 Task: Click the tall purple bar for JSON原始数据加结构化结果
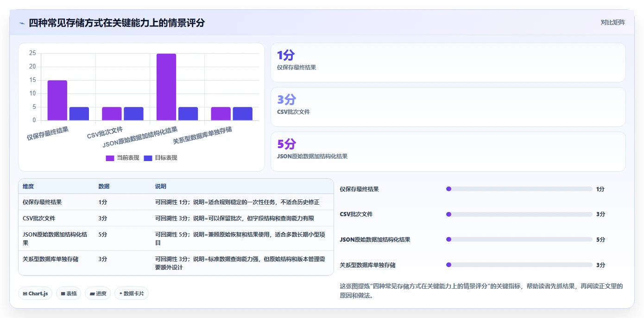[166, 87]
